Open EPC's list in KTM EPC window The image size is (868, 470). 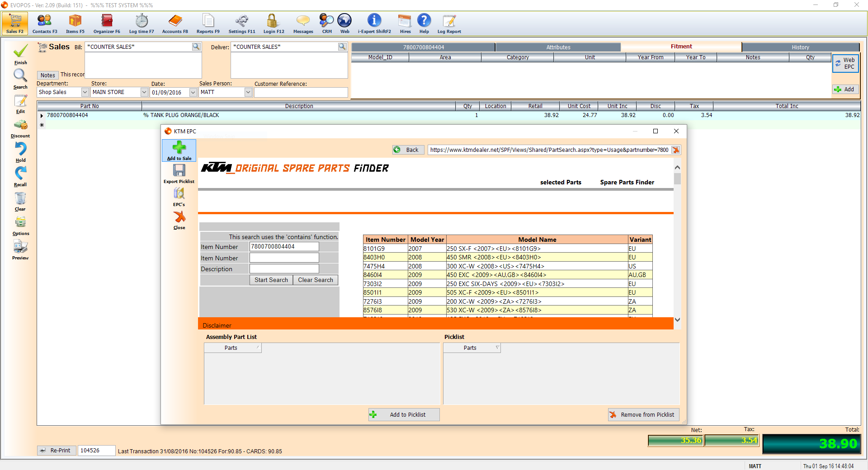[179, 197]
